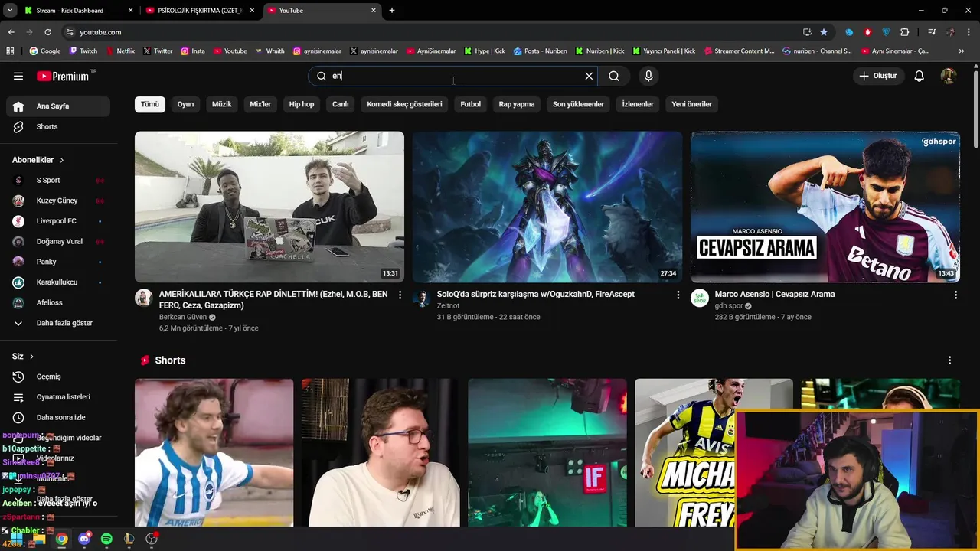Open Liverpool FC subscription channel
Screen dimensions: 980x551
pyautogui.click(x=58, y=221)
